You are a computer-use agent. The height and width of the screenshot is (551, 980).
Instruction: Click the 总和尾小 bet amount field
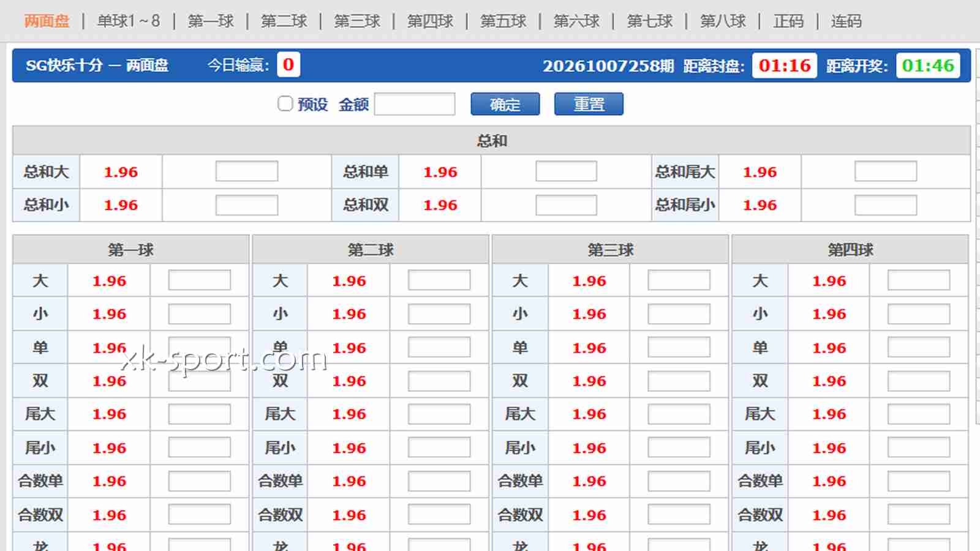pos(886,205)
